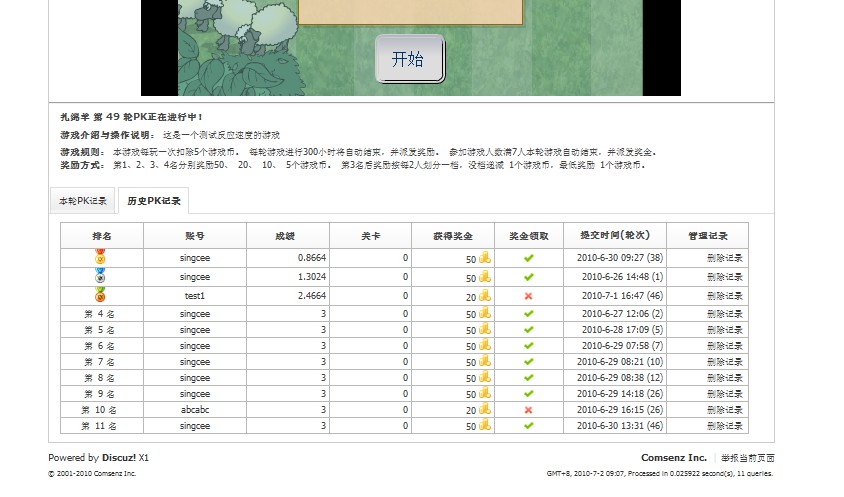The width and height of the screenshot is (844, 497).
Task: Click 删除记录 for the 0.8664 score row
Action: 724,258
